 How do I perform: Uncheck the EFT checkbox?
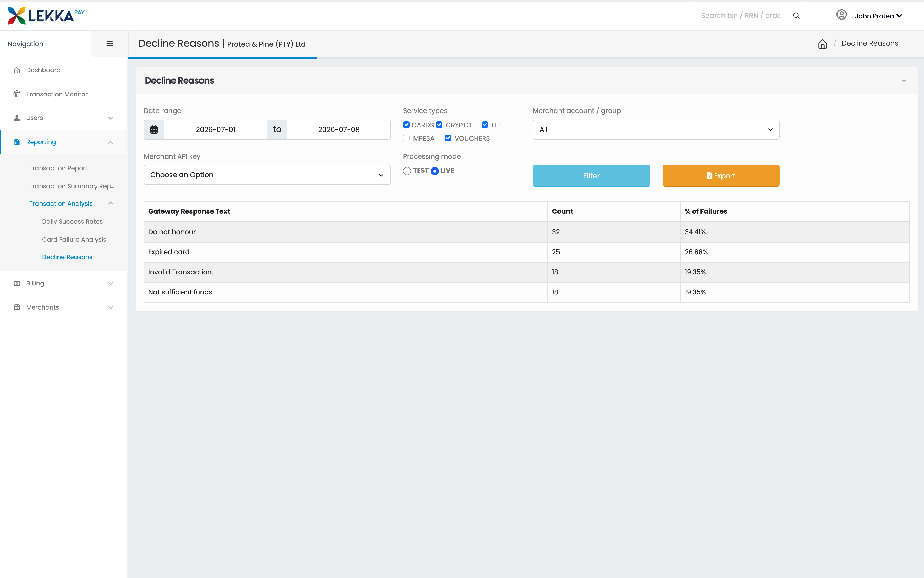click(x=485, y=125)
